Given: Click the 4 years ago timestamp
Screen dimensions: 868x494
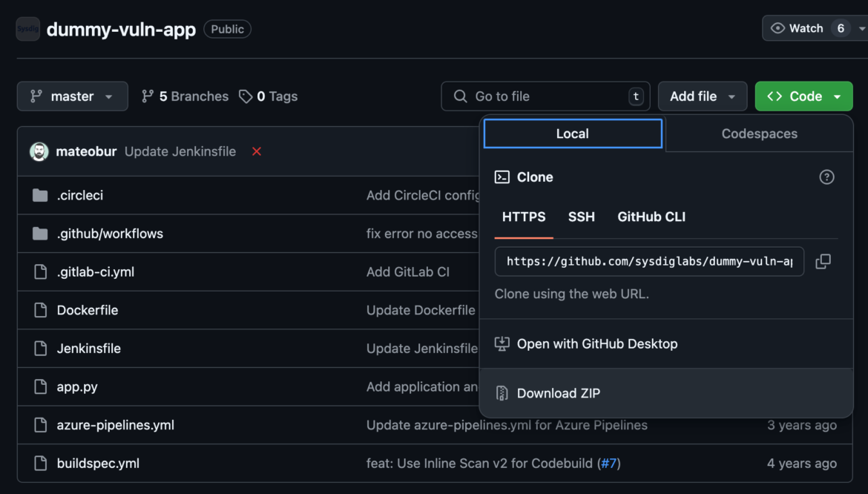Looking at the screenshot, I should (x=801, y=463).
